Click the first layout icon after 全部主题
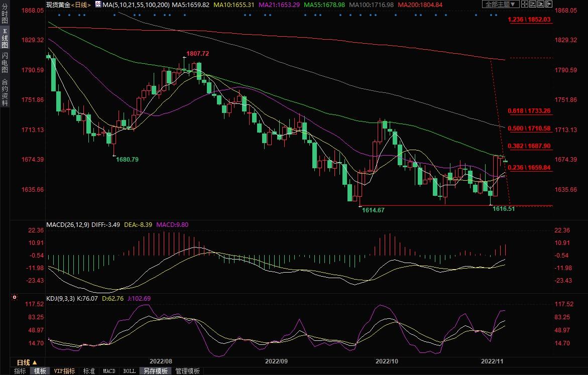This screenshot has height=375, width=588. (525, 4)
